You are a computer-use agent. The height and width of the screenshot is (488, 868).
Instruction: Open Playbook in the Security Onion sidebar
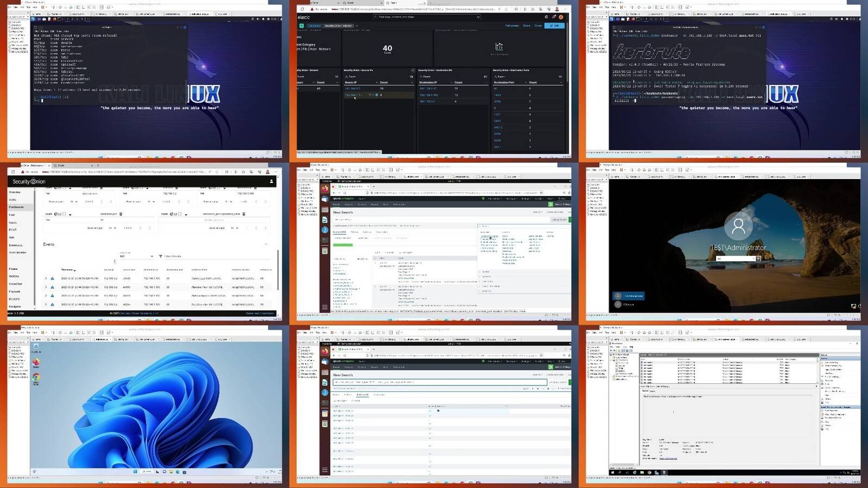coord(15,291)
